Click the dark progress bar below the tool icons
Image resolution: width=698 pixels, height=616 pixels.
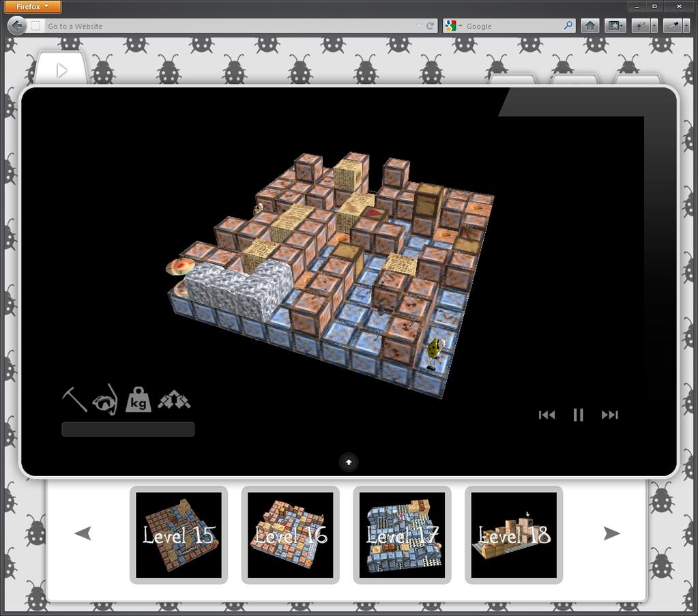[x=128, y=429]
